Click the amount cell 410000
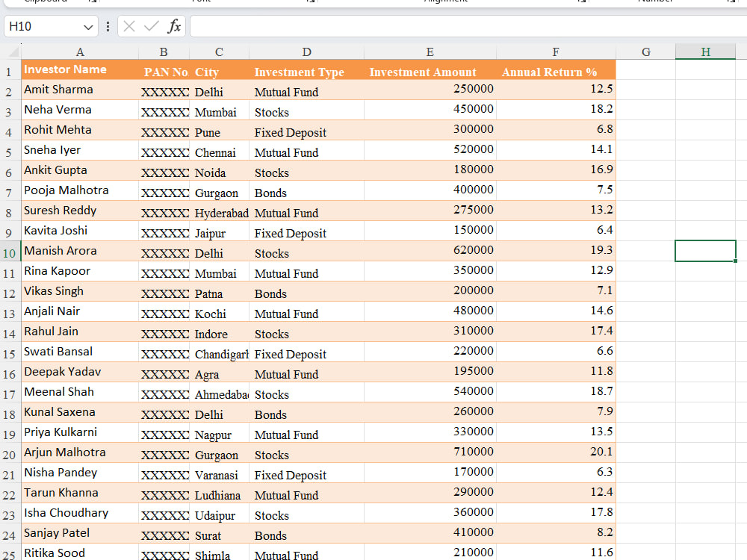The width and height of the screenshot is (747, 560). pos(430,533)
